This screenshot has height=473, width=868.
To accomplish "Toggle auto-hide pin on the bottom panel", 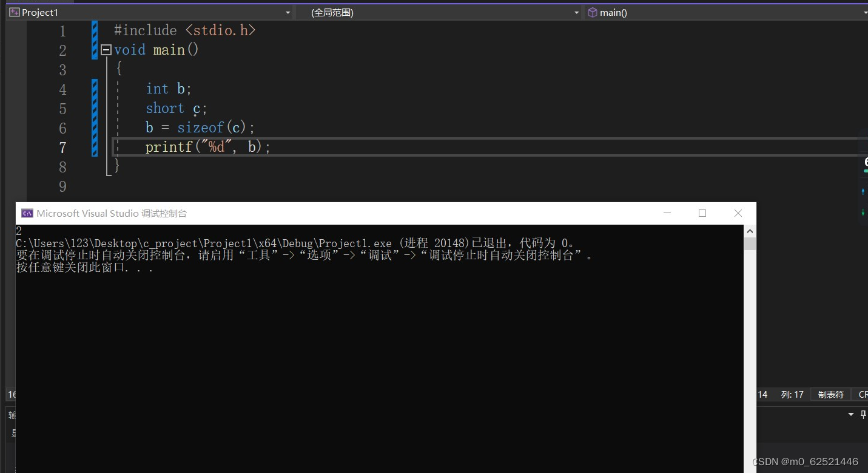I will 863,414.
